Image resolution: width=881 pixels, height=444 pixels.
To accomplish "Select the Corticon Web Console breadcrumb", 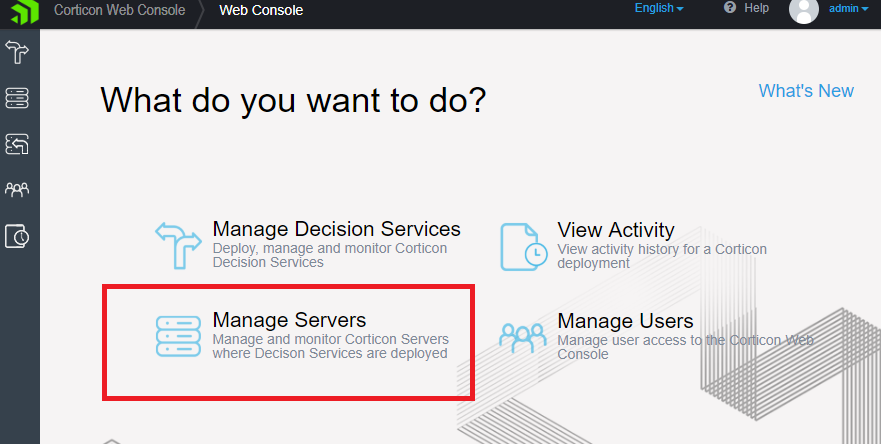I will (120, 10).
